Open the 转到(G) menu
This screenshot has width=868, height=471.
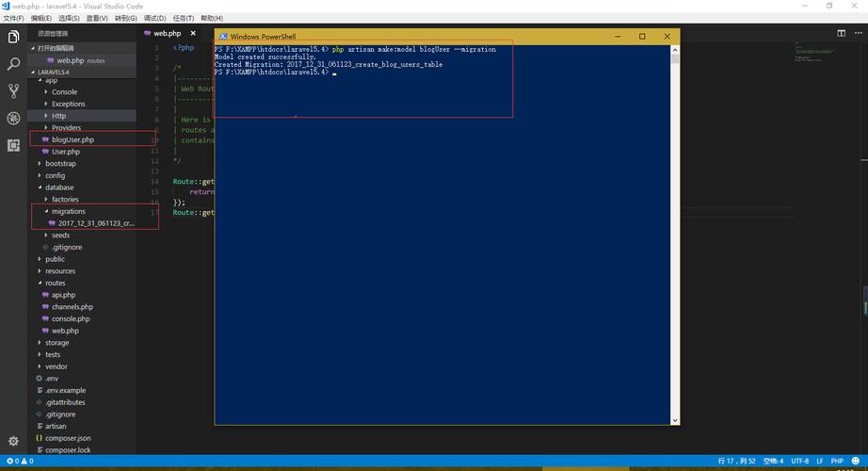click(125, 18)
